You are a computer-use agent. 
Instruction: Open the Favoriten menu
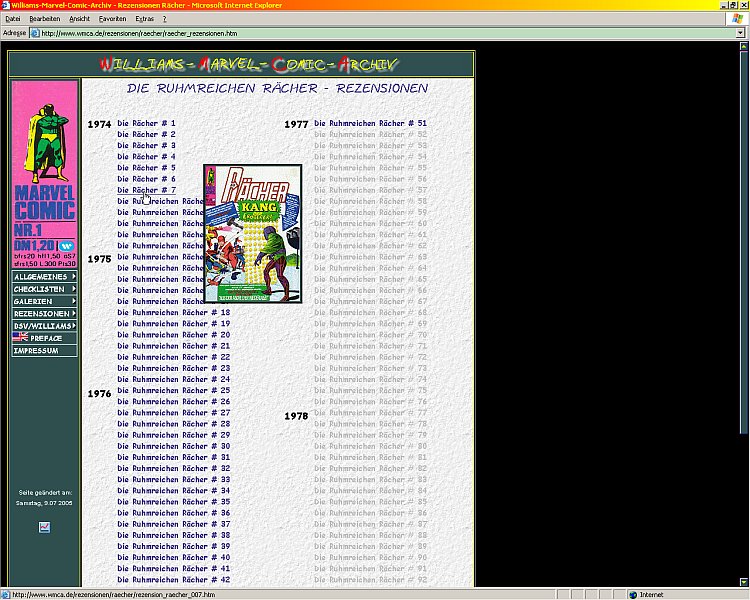click(x=112, y=19)
